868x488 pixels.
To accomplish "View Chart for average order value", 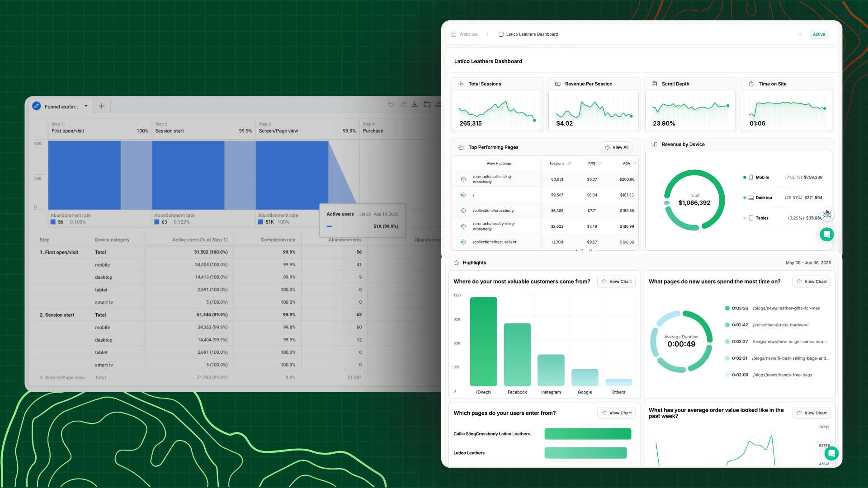I will point(811,413).
